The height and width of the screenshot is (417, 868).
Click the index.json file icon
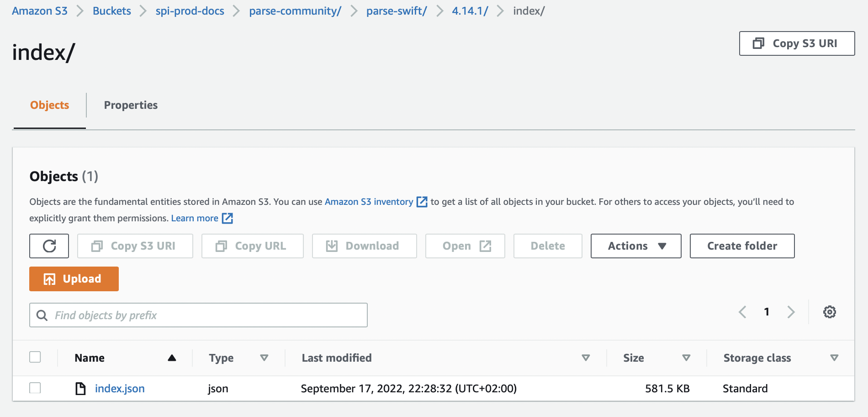pos(80,389)
